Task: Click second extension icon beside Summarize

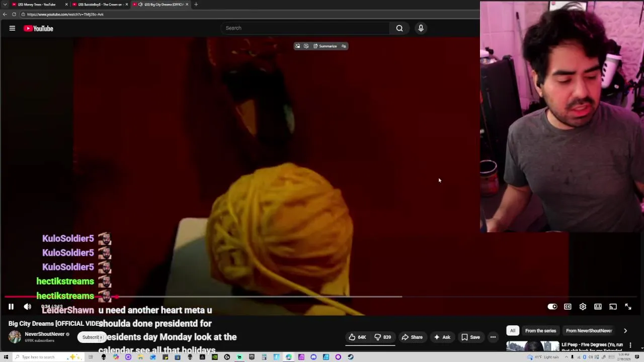Action: pyautogui.click(x=306, y=46)
